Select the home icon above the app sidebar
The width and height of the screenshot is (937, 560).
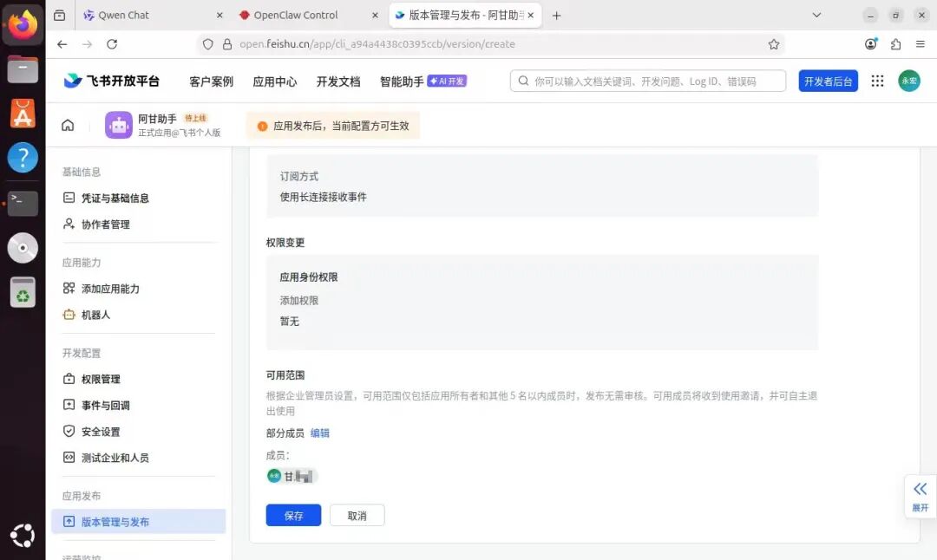67,124
